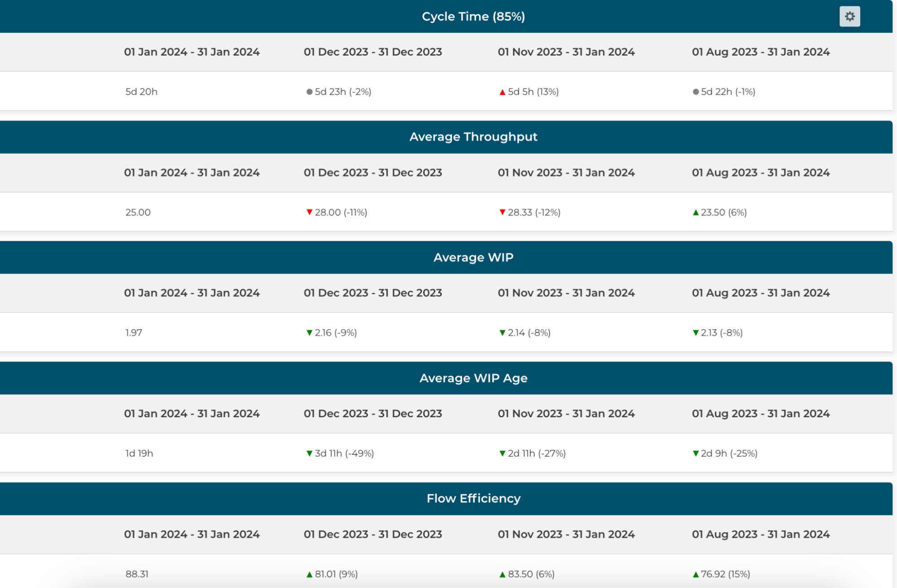The image size is (897, 588).
Task: Click the 25.00 throughput value
Action: point(138,212)
